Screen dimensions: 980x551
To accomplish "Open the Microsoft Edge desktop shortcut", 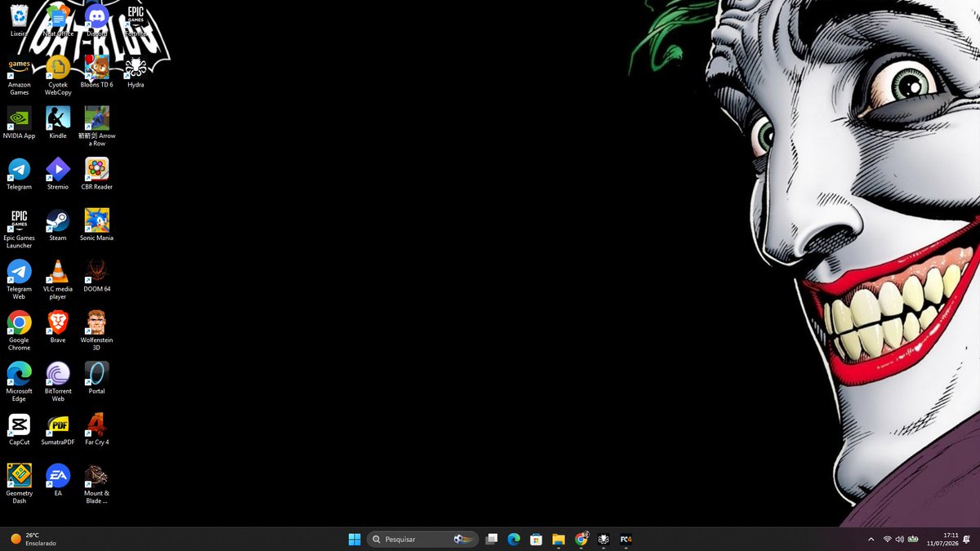I will click(19, 382).
